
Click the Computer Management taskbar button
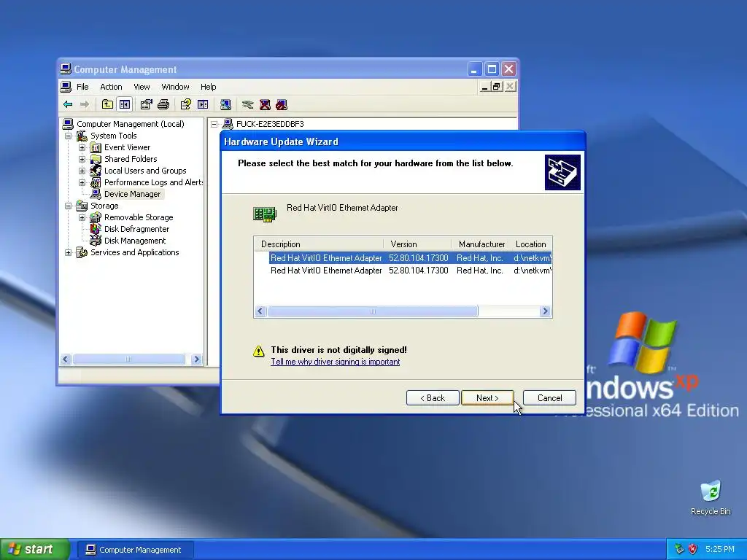pyautogui.click(x=135, y=550)
